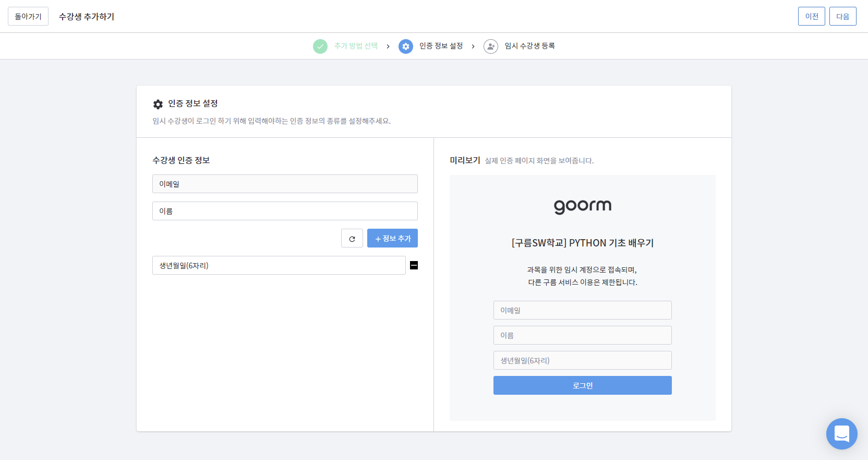This screenshot has height=460, width=868.
Task: Go to 추가 방법 선택 step
Action: (356, 46)
